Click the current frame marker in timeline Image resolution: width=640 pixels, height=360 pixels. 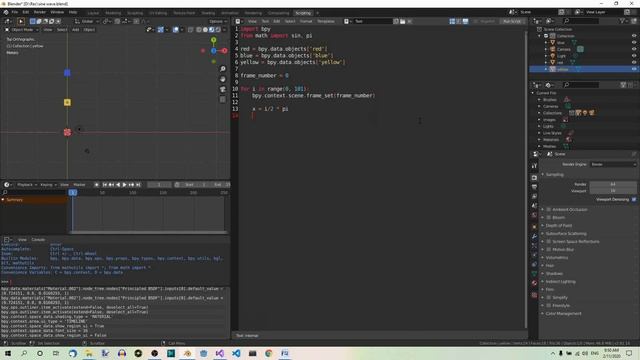[x=73, y=192]
